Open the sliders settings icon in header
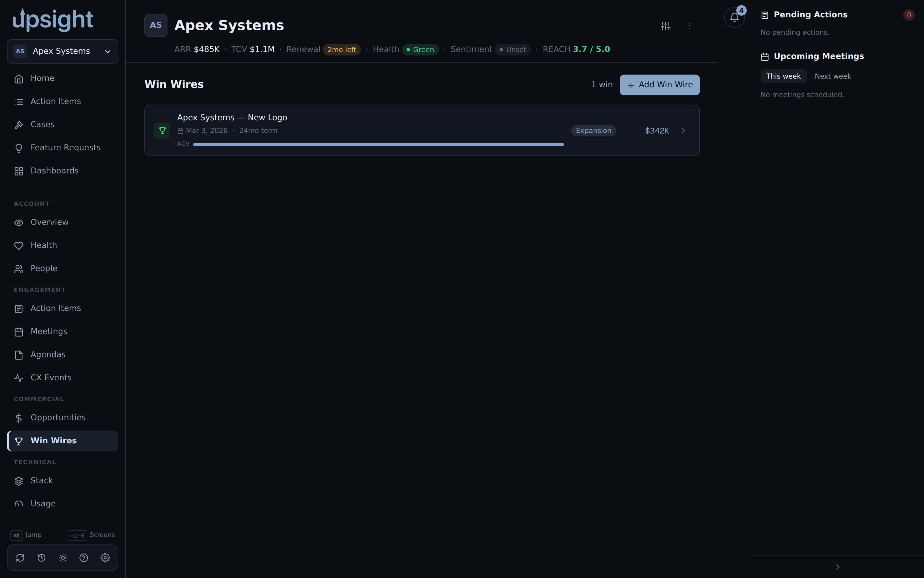Screen dimensions: 924x578 666,26
